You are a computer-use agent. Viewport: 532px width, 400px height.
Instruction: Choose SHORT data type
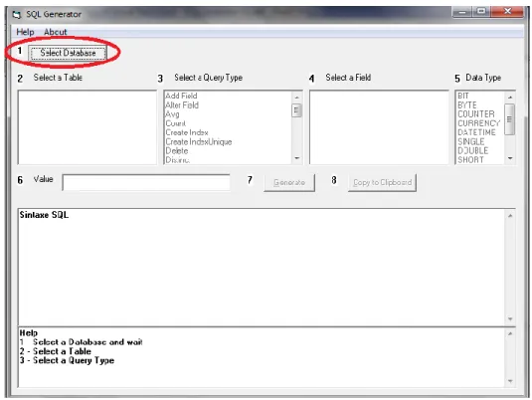(x=470, y=159)
